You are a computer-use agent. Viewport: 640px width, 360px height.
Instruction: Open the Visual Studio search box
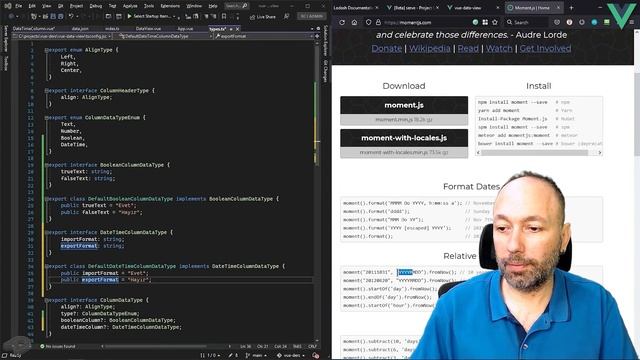pyautogui.click(x=236, y=6)
